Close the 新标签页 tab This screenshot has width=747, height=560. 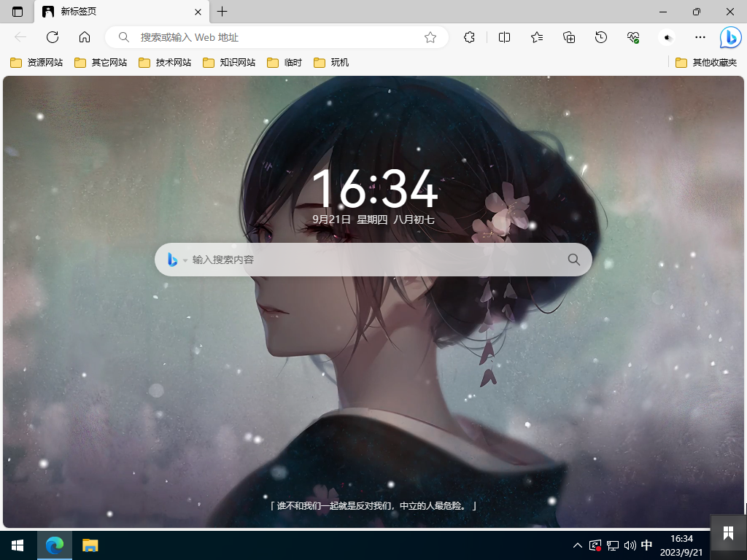198,12
